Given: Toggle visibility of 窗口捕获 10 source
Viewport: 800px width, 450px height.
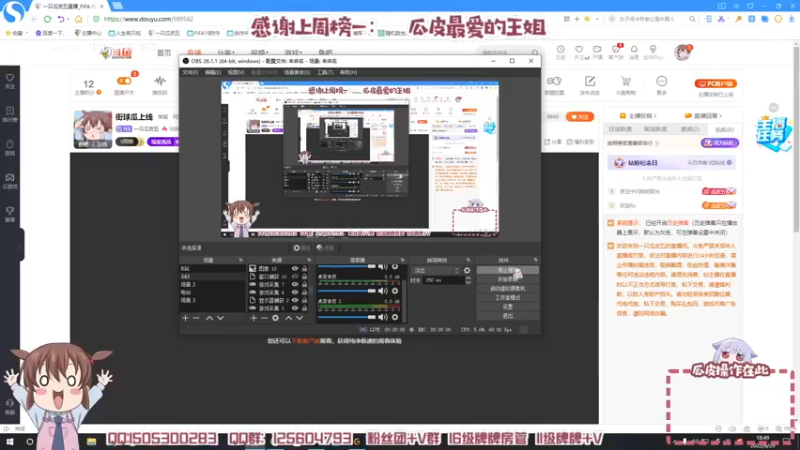Looking at the screenshot, I should (x=295, y=277).
